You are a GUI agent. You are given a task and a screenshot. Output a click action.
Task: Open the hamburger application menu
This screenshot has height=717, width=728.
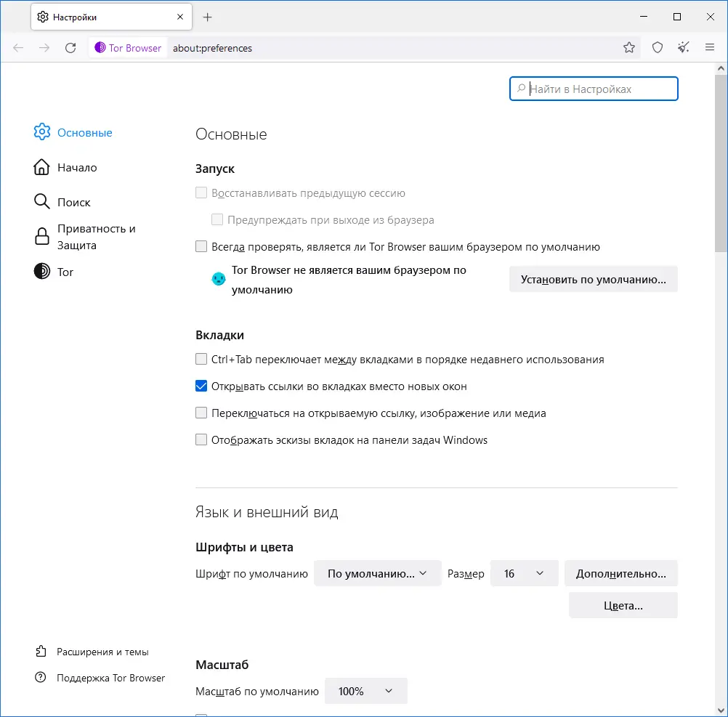(x=710, y=48)
